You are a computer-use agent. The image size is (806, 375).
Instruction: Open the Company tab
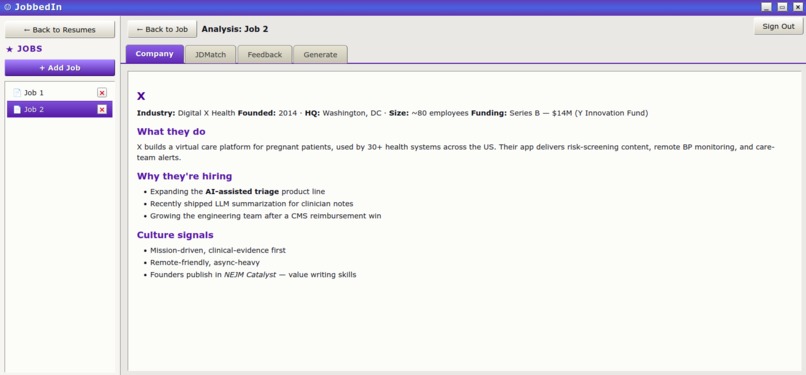(x=154, y=54)
